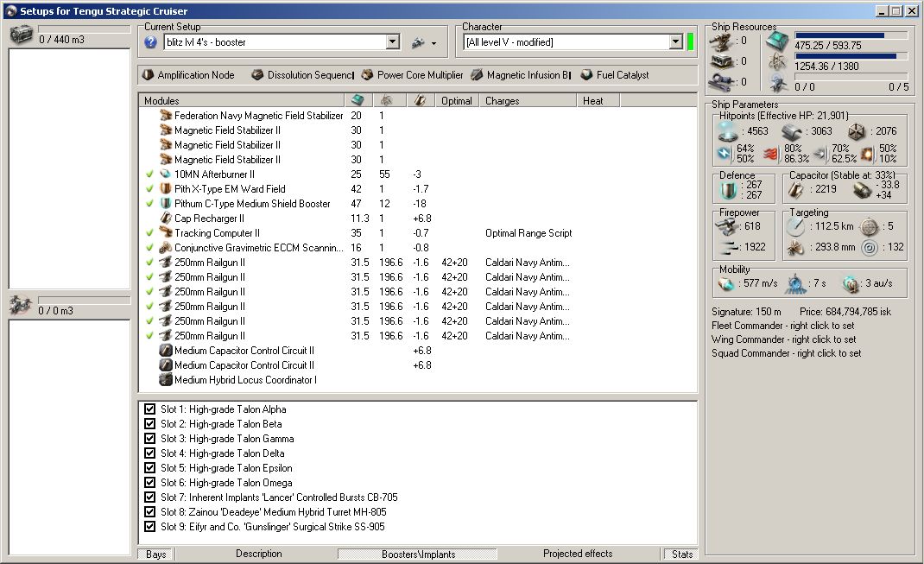Image resolution: width=924 pixels, height=564 pixels.
Task: Open the Current Setup dropdown
Action: (x=393, y=41)
